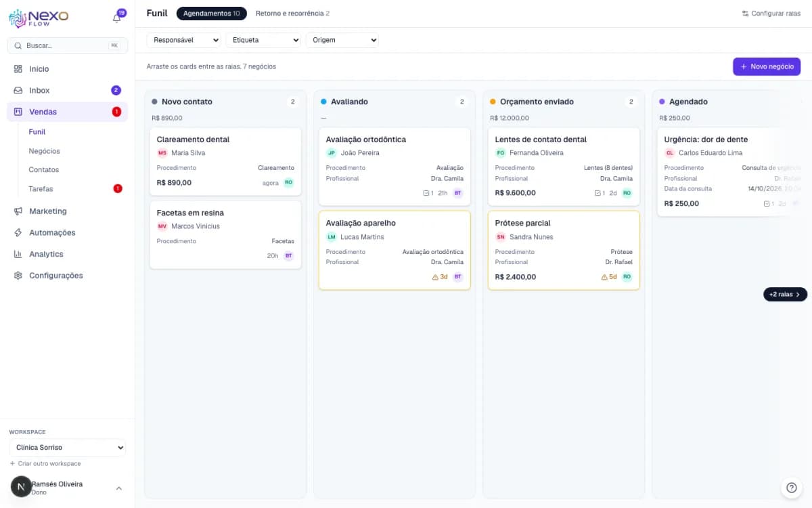
Task: Open Origem filter dropdown
Action: point(342,40)
